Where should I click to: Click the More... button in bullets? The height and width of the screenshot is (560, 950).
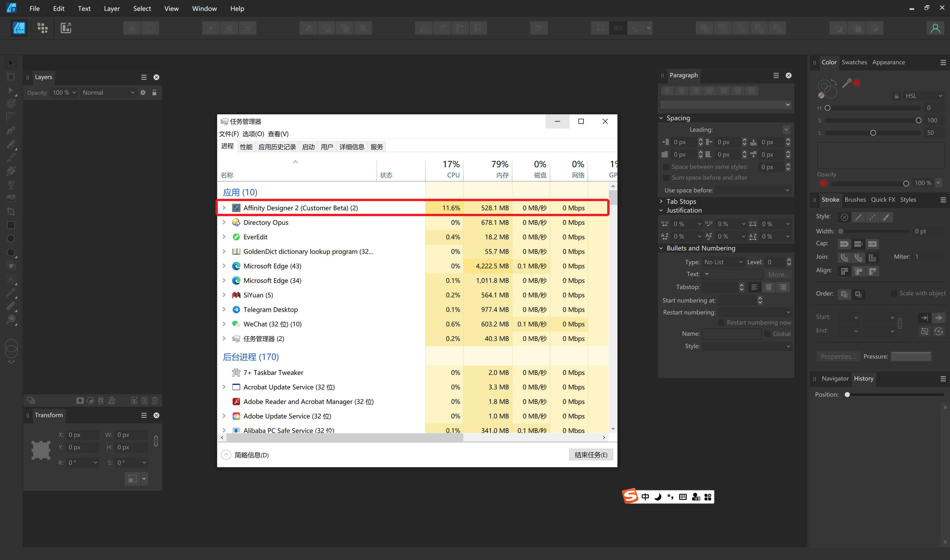(779, 274)
